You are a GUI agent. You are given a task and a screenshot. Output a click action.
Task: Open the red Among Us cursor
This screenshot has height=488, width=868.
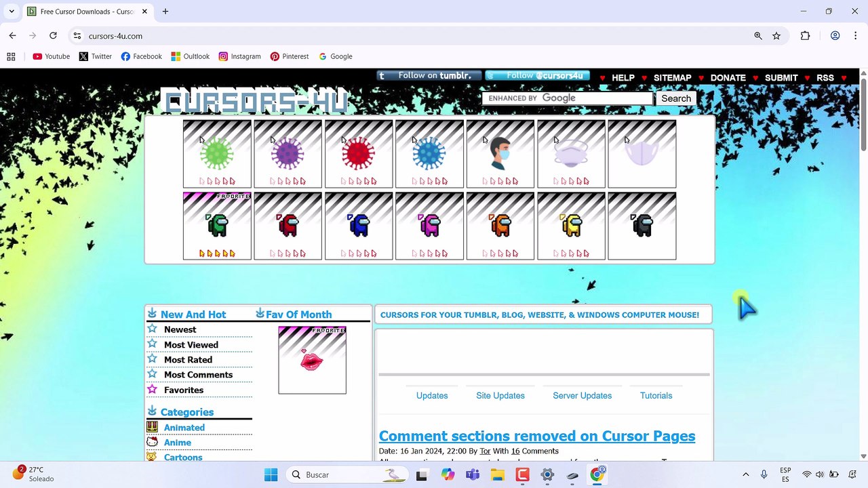coord(288,226)
